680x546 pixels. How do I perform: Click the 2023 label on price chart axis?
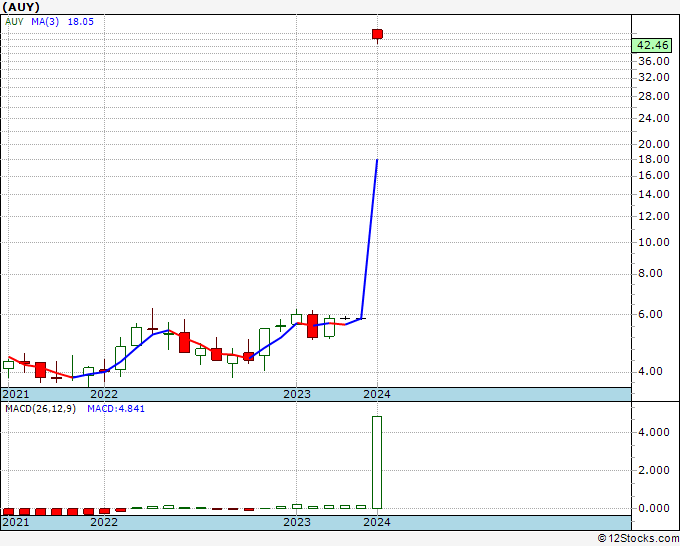(297, 394)
